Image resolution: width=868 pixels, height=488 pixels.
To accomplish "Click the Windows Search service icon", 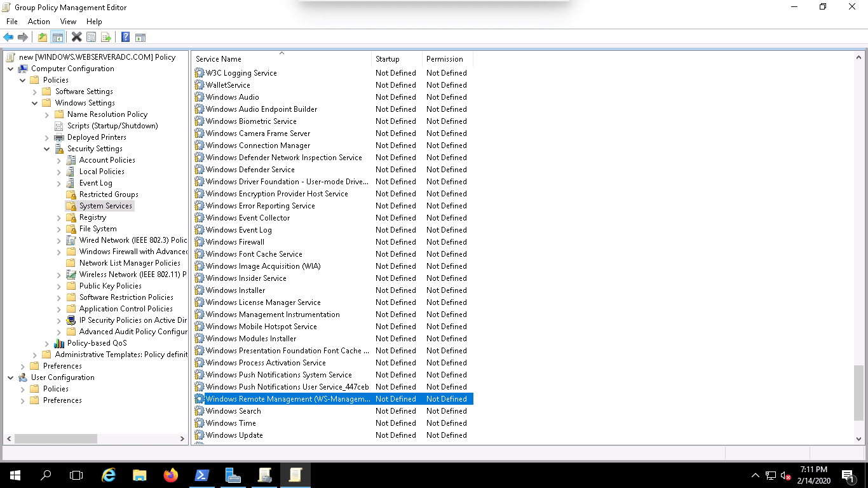I will pyautogui.click(x=200, y=411).
